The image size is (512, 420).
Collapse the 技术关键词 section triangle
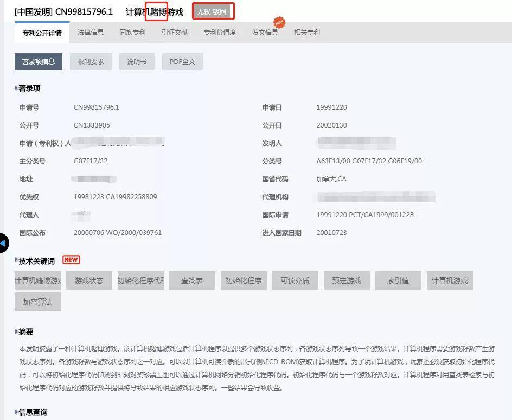(x=16, y=260)
